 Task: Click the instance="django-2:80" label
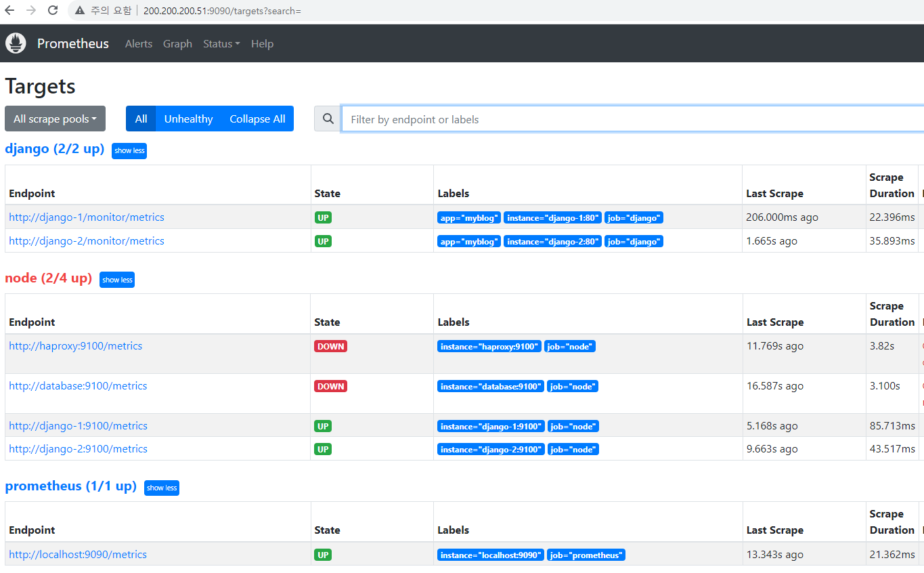552,242
